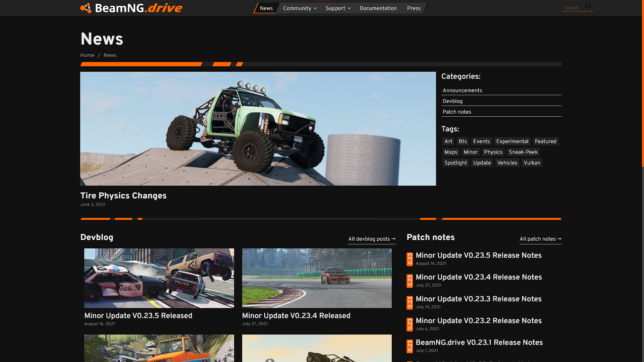Open the Documentation menu item
Screen dimensions: 644x362
(x=378, y=8)
